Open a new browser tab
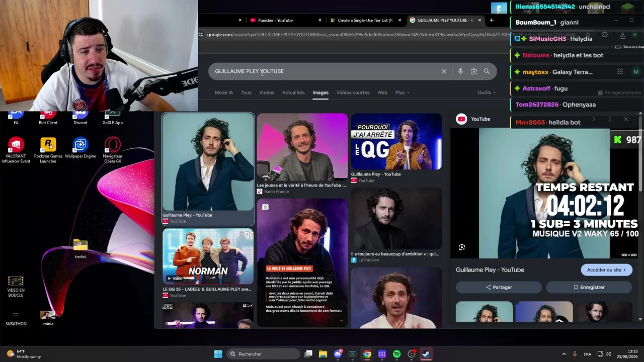 coord(492,21)
